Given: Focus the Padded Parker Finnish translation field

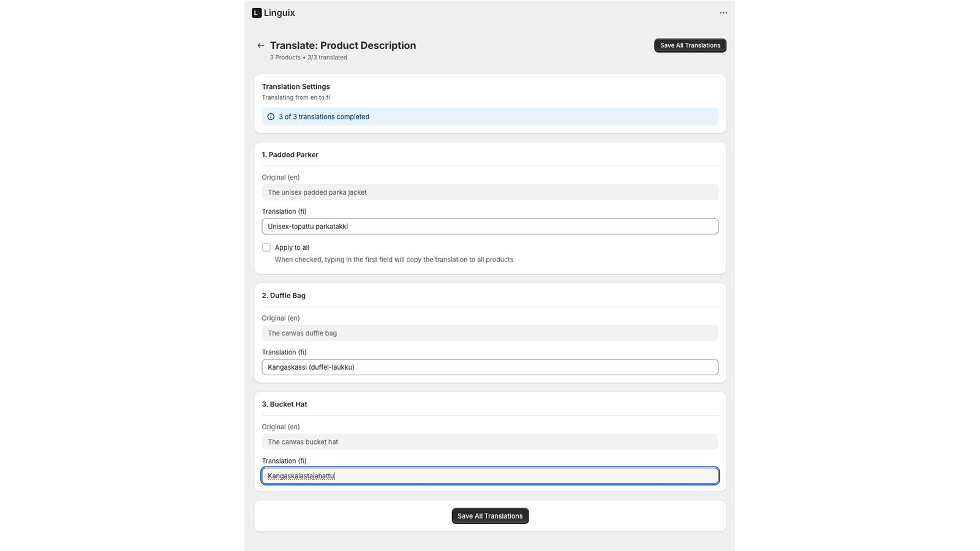Looking at the screenshot, I should (x=489, y=227).
